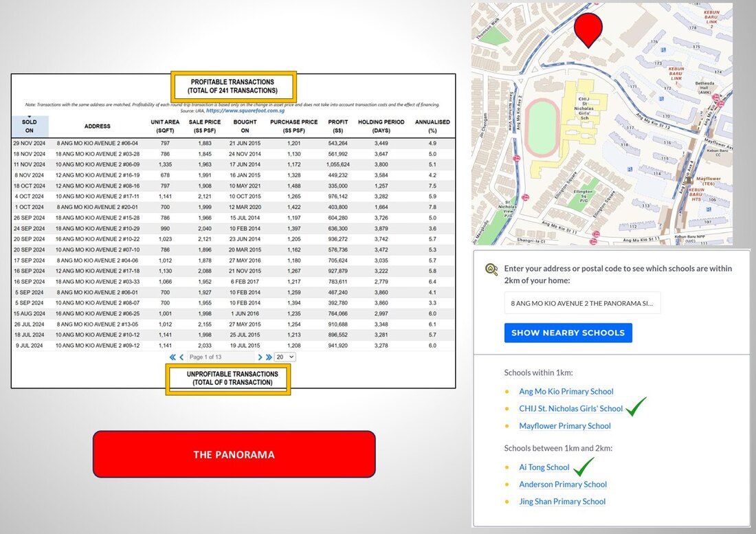Click the red location pin on map
Viewport: 756px width, 534px height.
(x=588, y=30)
